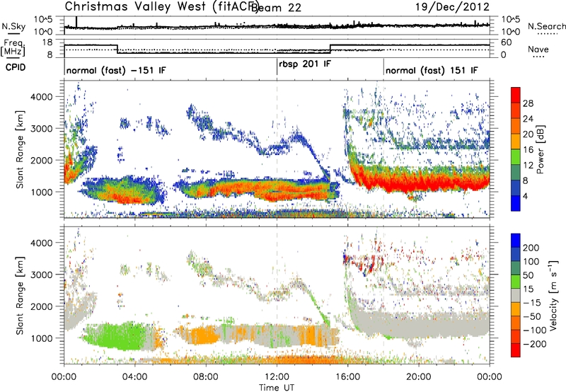Screen dimensions: 566x392
Task: Click the "-50" tick on Velocity colorbar
Action: (532, 316)
